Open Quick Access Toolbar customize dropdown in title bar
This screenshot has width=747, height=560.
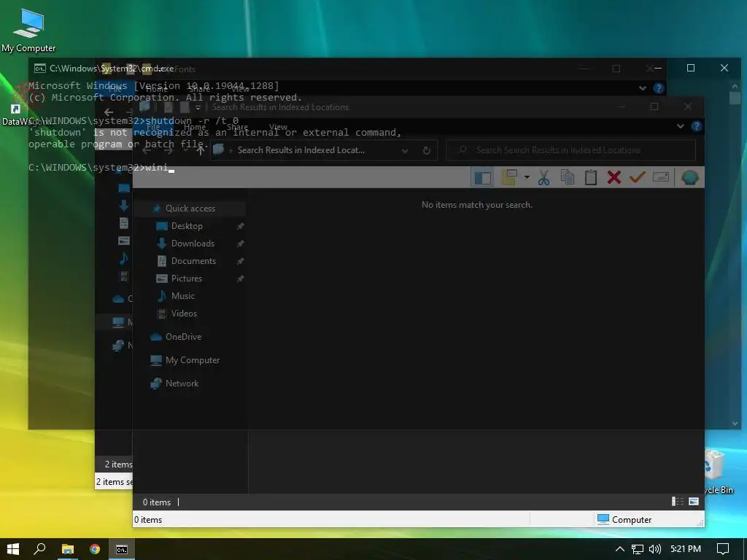(x=198, y=108)
